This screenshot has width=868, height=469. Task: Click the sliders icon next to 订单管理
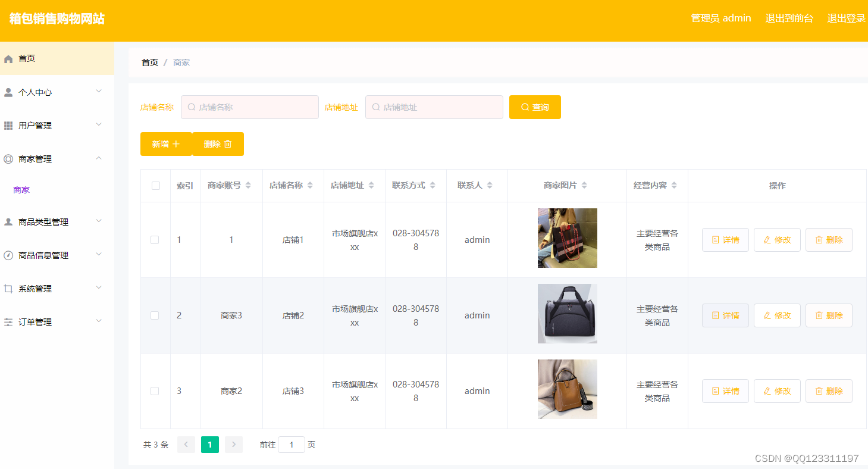click(x=8, y=322)
